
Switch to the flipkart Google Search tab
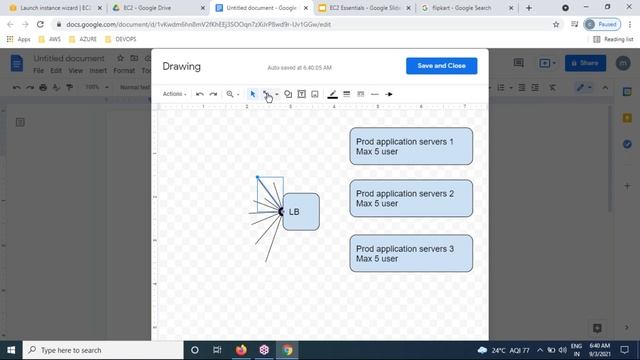[467, 8]
